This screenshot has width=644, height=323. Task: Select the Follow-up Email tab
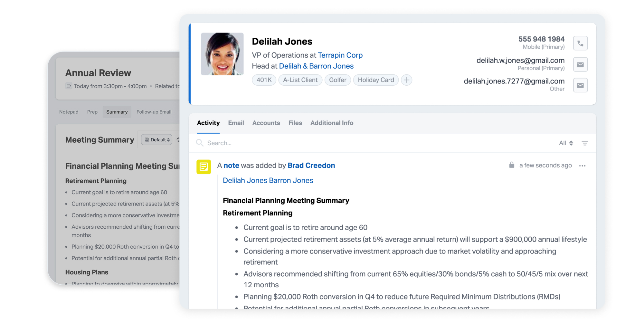click(x=154, y=112)
